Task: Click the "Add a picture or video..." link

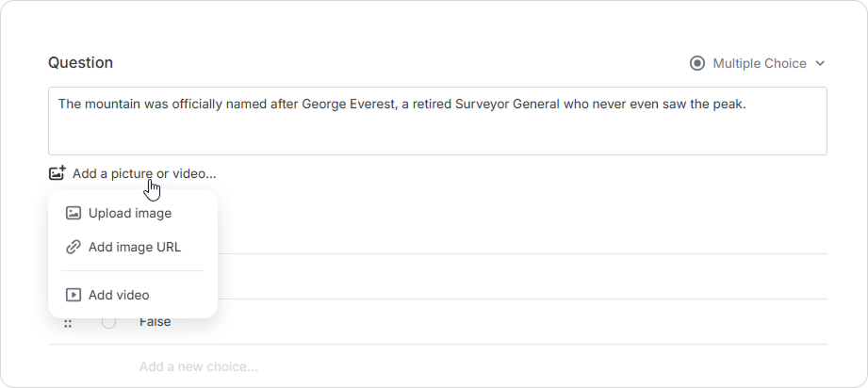Action: click(x=144, y=174)
